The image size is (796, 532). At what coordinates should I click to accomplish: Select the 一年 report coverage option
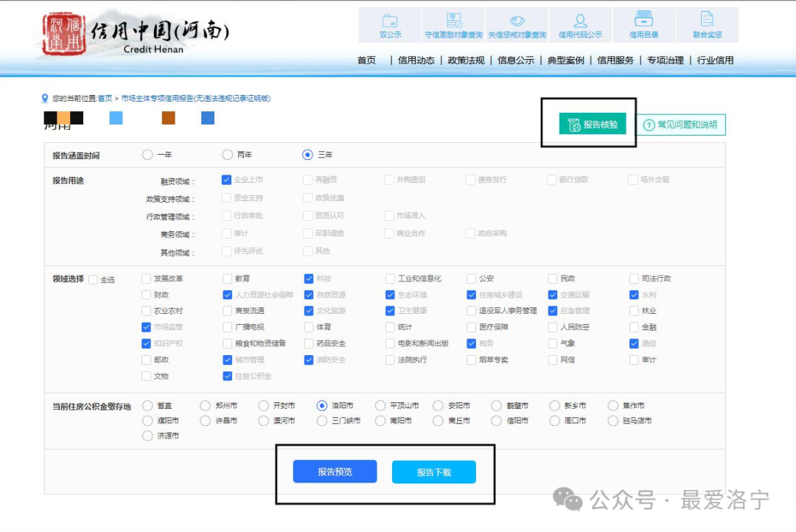click(147, 155)
